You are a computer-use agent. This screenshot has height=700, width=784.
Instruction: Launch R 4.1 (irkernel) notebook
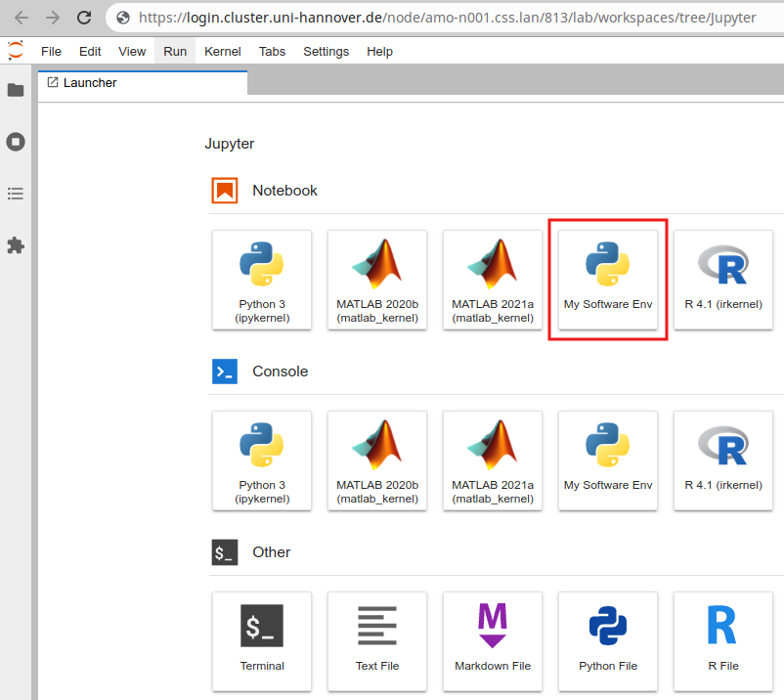pos(723,280)
